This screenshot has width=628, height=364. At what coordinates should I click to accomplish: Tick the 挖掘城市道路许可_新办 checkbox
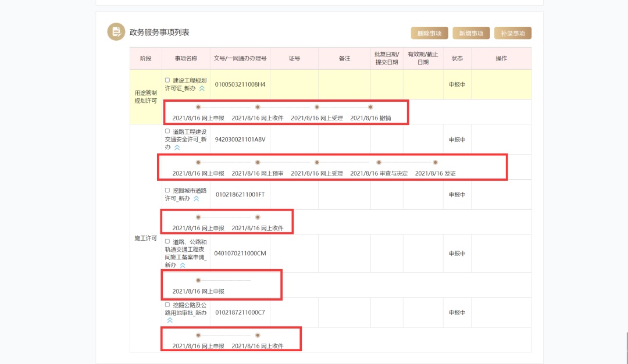[x=167, y=190]
